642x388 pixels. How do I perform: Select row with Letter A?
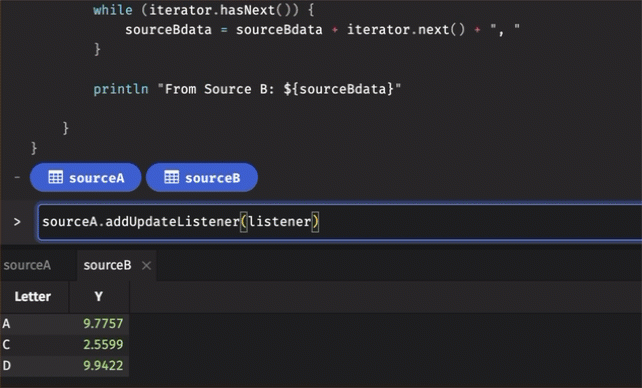pyautogui.click(x=65, y=323)
